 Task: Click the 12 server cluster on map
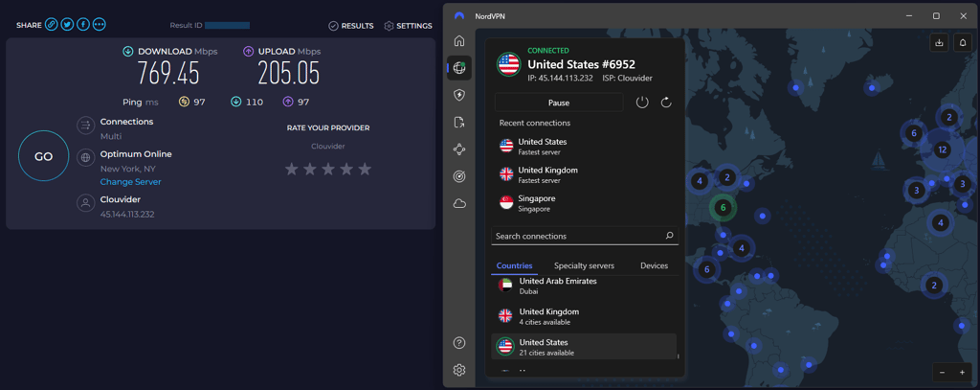click(943, 149)
